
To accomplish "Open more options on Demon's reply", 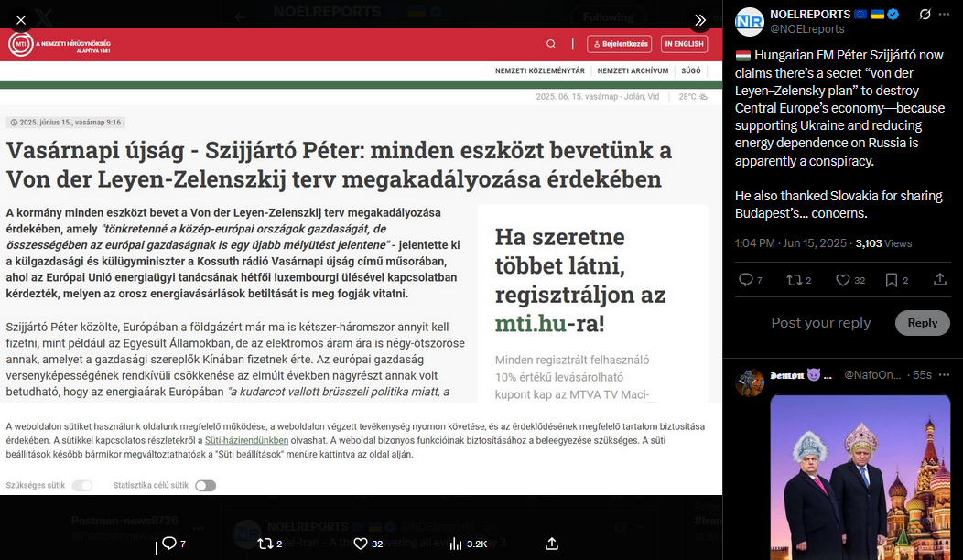I will click(944, 374).
